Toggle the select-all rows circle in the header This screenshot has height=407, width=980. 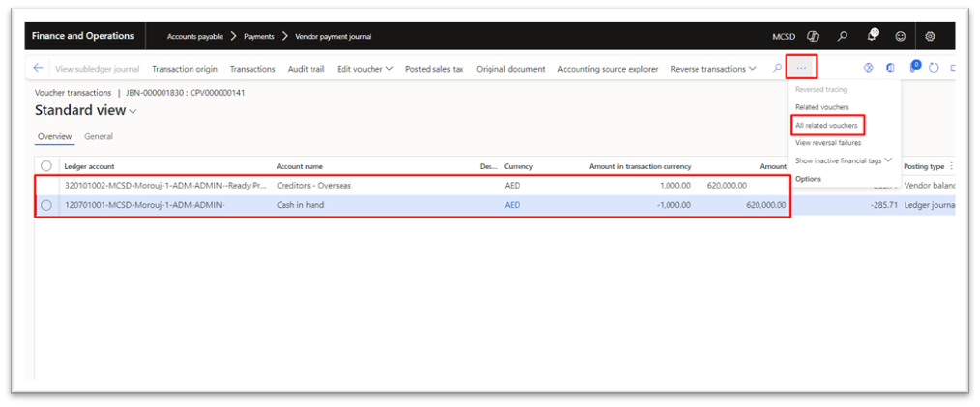(46, 166)
